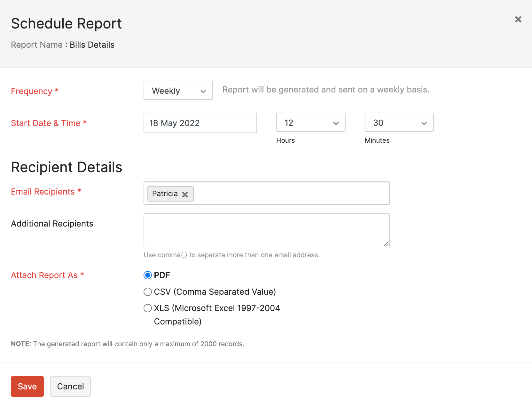The image size is (532, 407).
Task: Select XLS (Microsoft Excel 1997-2004) format
Action: [148, 308]
